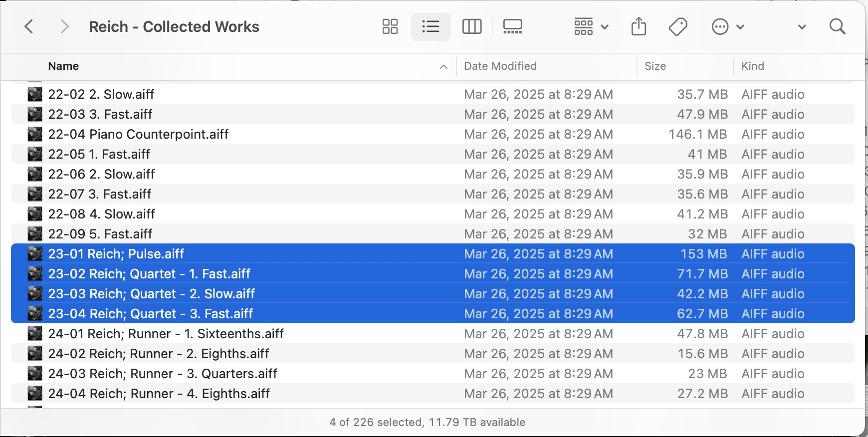The image size is (868, 437).
Task: Click the 15.6 MB size value
Action: 702,354
